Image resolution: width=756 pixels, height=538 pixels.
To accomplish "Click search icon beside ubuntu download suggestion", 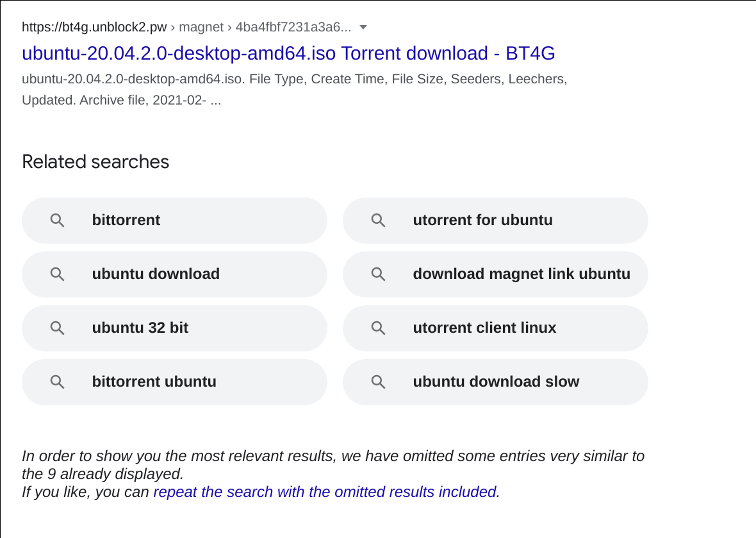I will [x=58, y=274].
